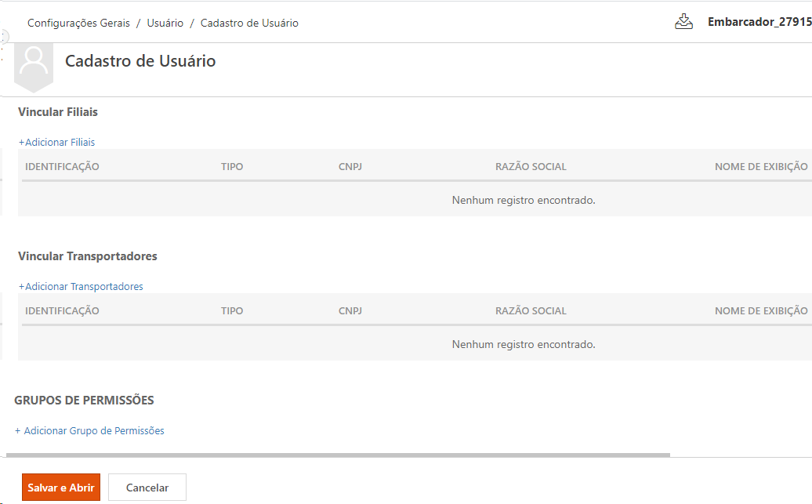
Task: Sort Transportadores table by TIPO column
Action: click(x=232, y=310)
